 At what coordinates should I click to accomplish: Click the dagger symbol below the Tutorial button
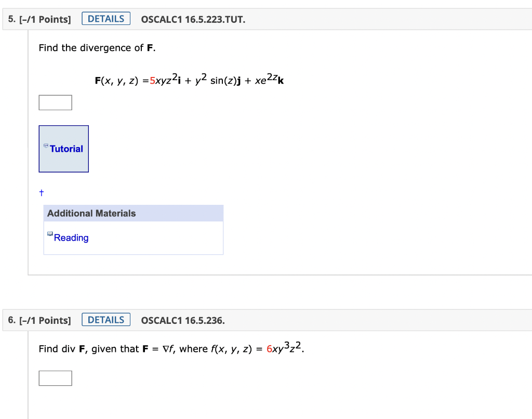(41, 192)
